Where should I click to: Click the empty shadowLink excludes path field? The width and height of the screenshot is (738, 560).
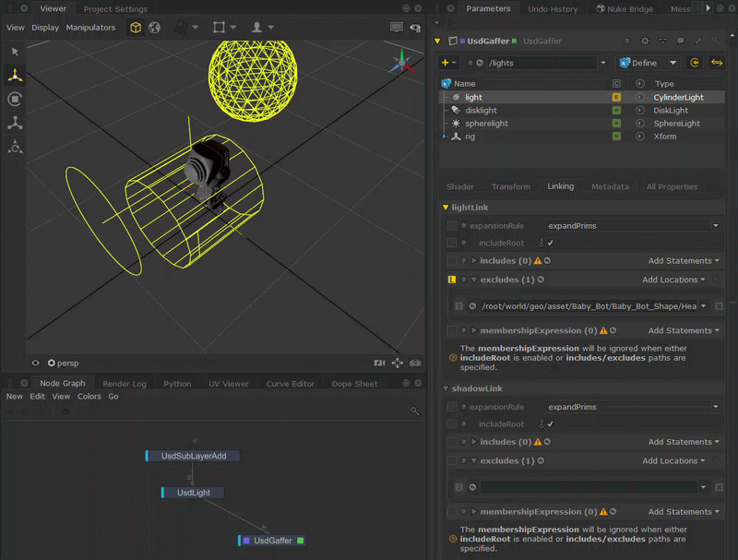coord(589,487)
